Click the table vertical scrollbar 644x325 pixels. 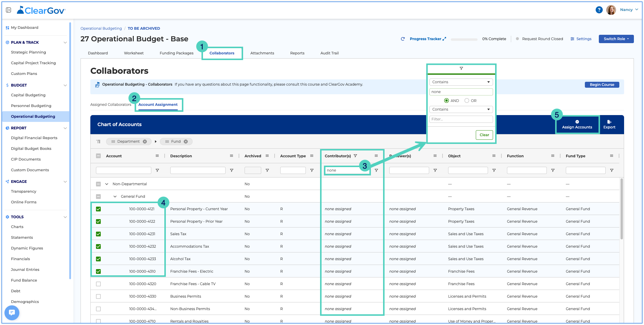click(621, 209)
